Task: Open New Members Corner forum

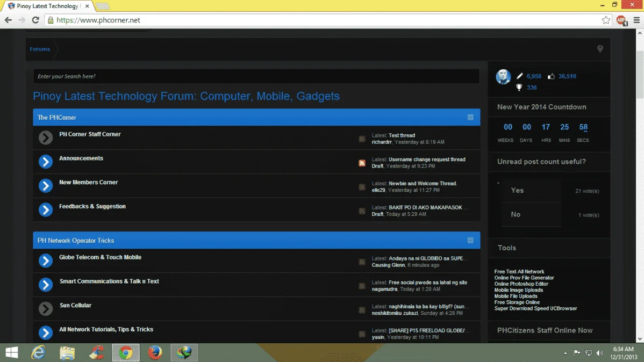Action: 88,182
